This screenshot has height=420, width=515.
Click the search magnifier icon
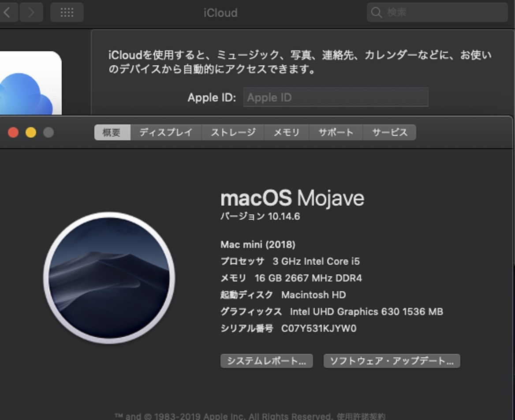pos(376,12)
